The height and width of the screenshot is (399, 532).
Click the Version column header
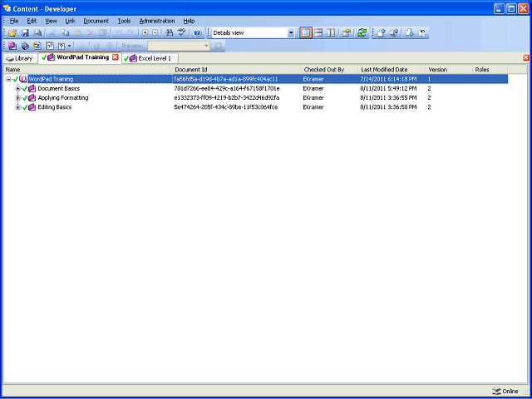tap(449, 70)
